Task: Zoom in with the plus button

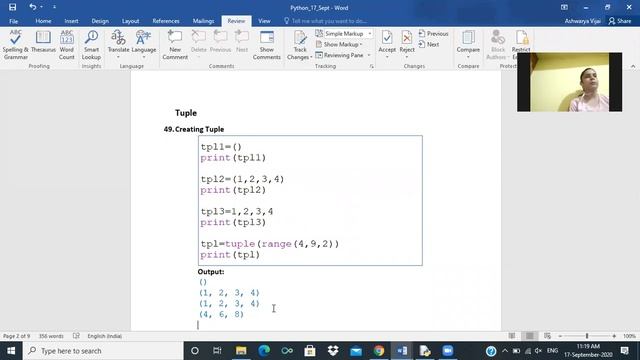Action: (x=614, y=336)
